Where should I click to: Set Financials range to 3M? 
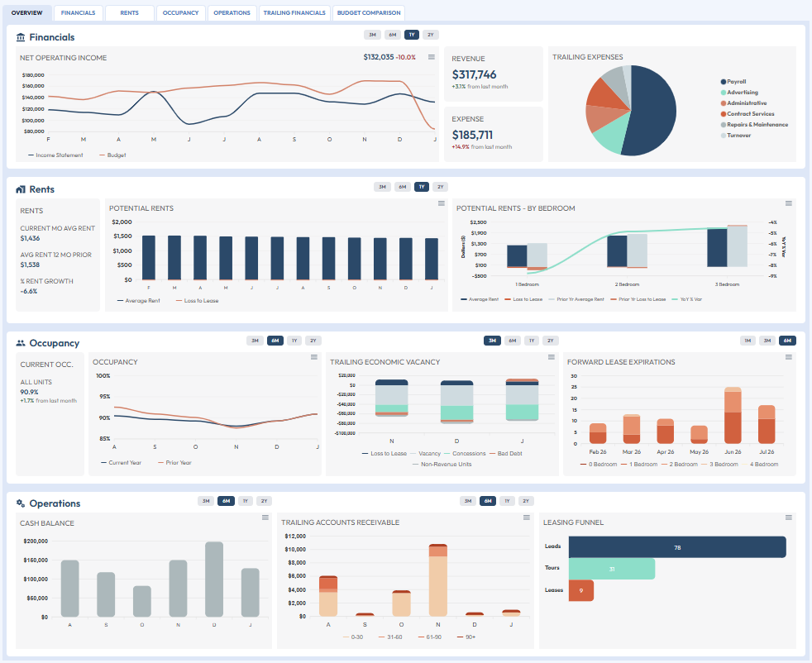[372, 35]
